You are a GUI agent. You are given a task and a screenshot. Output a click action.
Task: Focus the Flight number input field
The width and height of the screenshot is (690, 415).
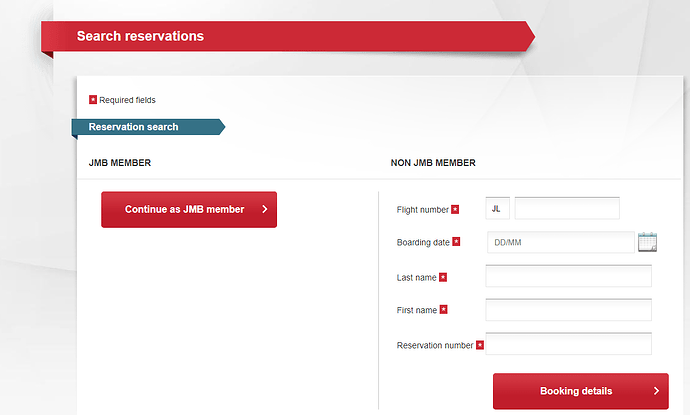(566, 208)
